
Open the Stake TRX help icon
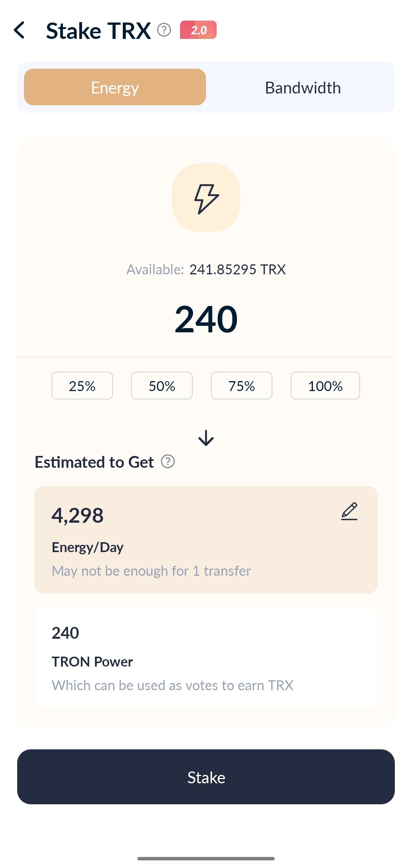pyautogui.click(x=164, y=30)
